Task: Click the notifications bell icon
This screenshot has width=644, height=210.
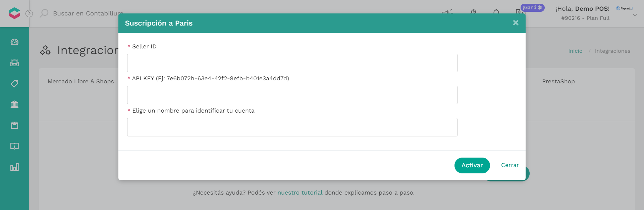Action: click(496, 12)
